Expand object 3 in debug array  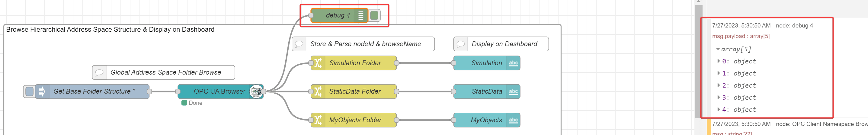(719, 98)
